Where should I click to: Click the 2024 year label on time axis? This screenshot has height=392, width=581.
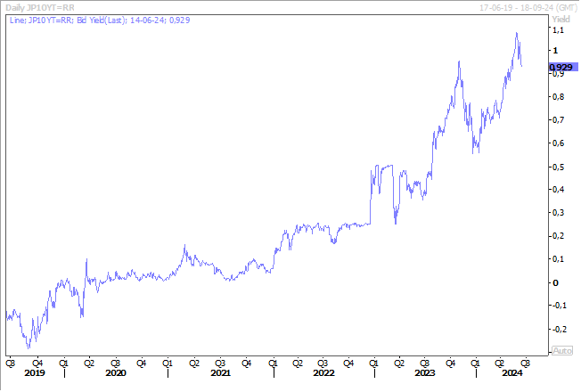(x=511, y=373)
